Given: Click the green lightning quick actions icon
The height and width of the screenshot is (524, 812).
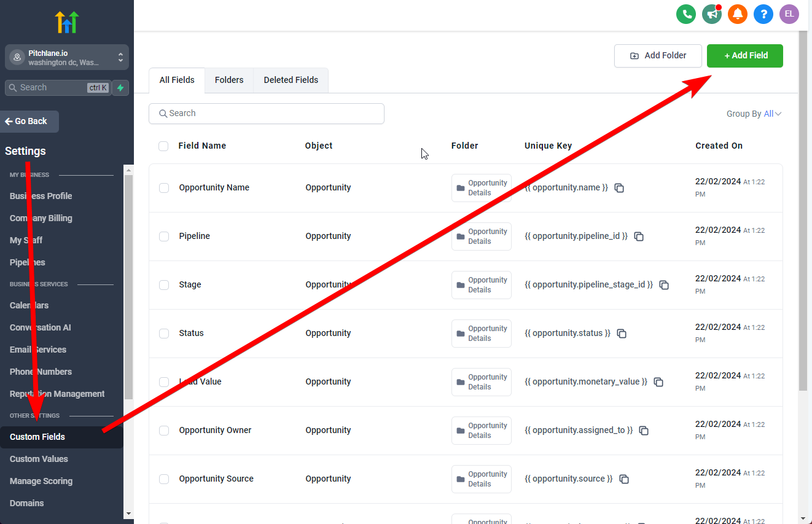Looking at the screenshot, I should pos(120,88).
